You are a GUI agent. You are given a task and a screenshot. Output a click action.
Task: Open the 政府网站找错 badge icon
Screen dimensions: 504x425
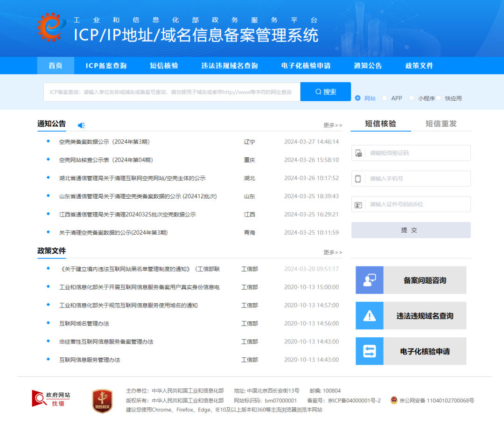pyautogui.click(x=51, y=398)
